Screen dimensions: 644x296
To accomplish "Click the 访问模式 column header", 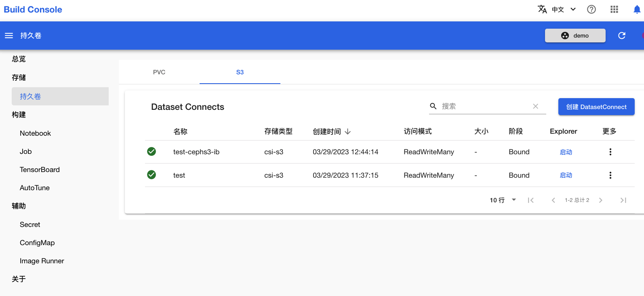I will 418,132.
